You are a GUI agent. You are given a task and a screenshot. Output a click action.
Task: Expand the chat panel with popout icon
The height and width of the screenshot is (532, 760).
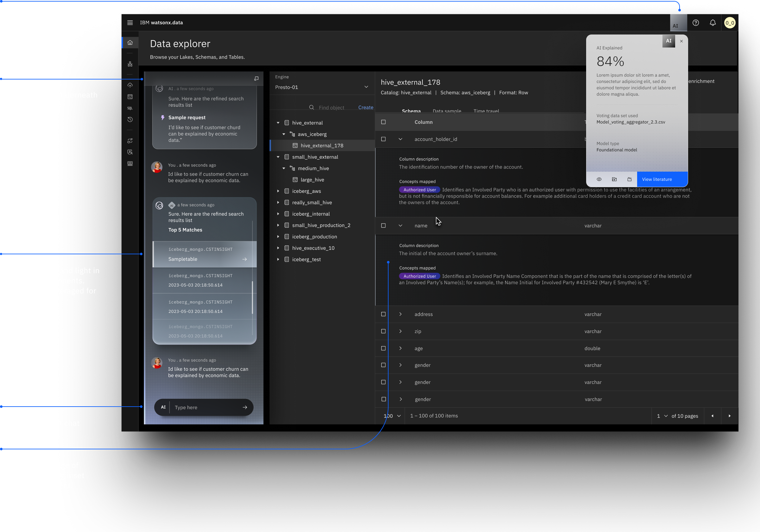pos(256,79)
